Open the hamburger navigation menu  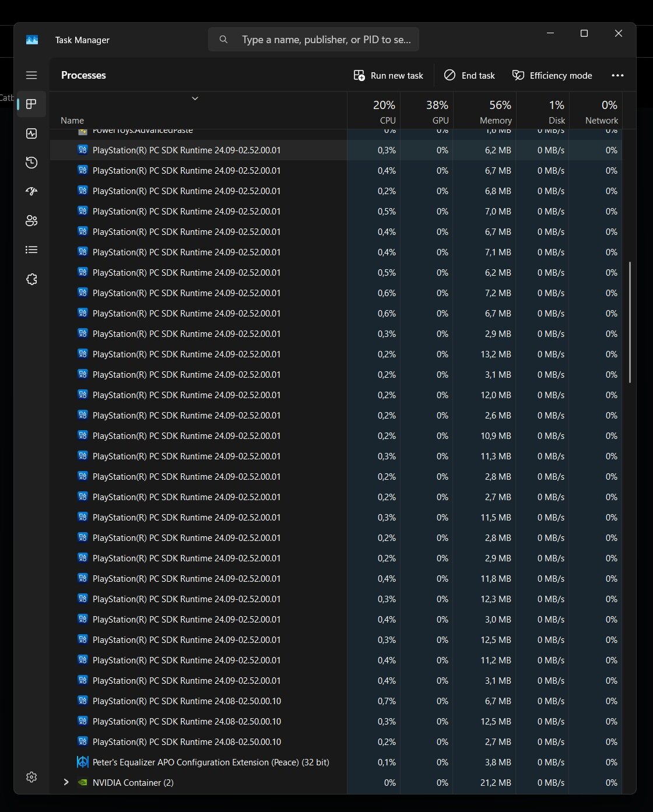point(31,75)
